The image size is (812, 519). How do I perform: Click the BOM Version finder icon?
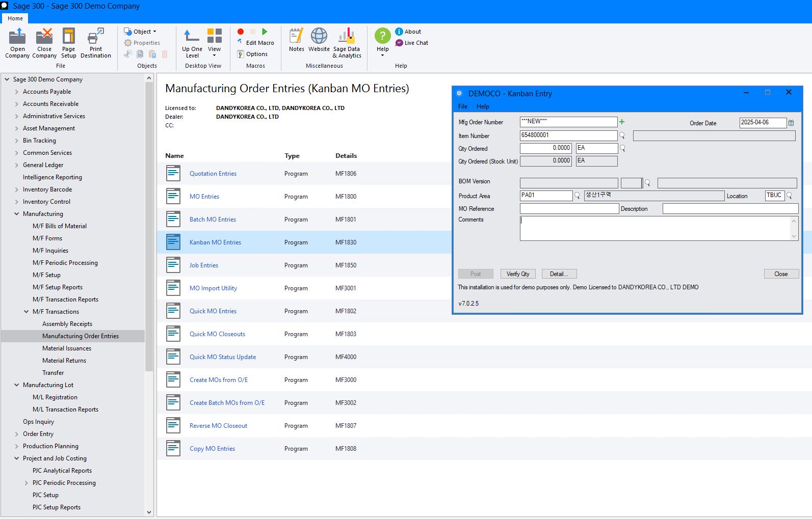pyautogui.click(x=647, y=182)
